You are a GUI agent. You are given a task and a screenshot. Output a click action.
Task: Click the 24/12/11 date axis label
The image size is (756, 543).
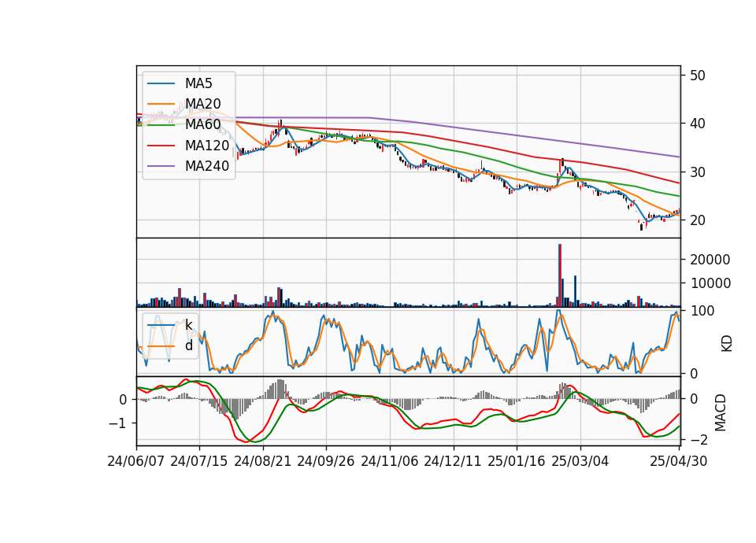point(453,461)
